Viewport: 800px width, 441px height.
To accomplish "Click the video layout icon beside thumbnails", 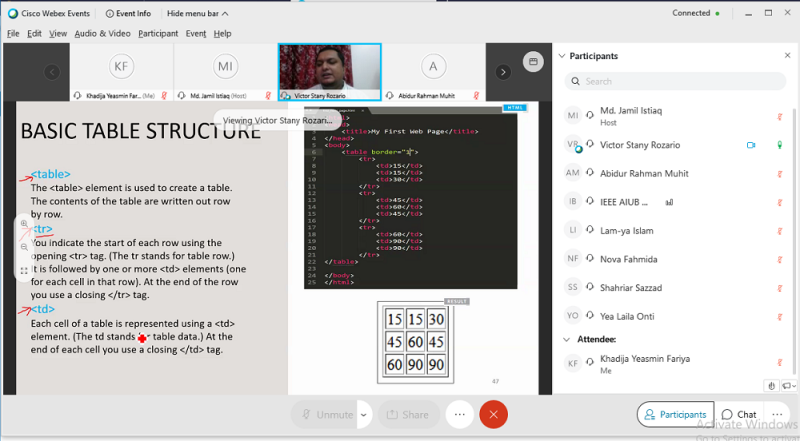I will click(x=533, y=61).
